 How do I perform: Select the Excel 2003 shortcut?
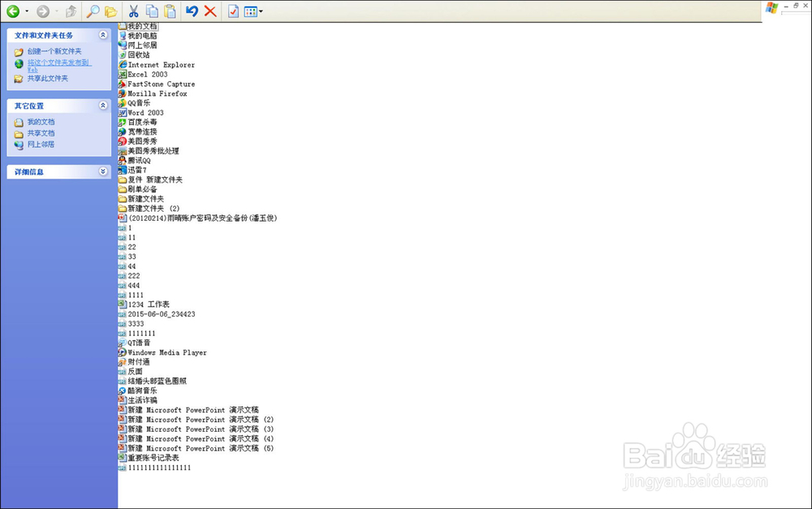pos(143,74)
